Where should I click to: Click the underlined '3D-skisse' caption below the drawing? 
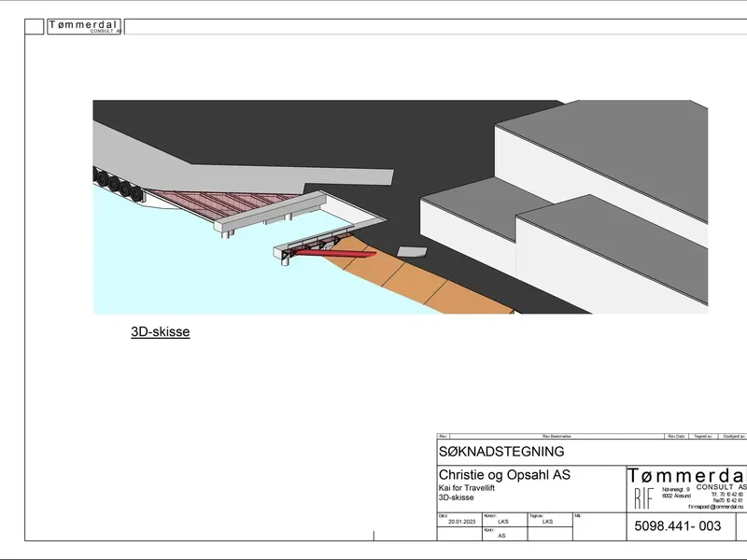[160, 332]
